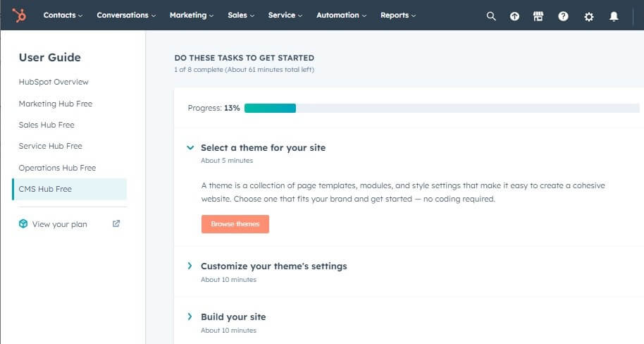
Task: Open the Sales dropdown menu
Action: [241, 16]
